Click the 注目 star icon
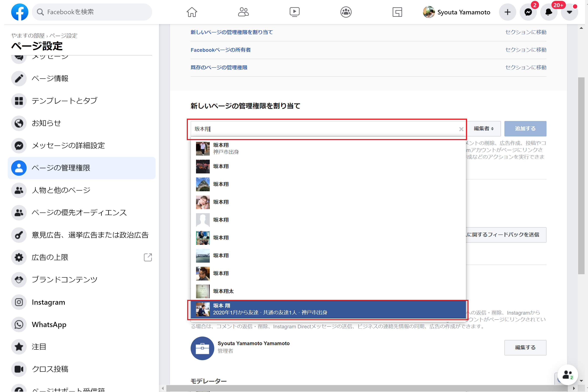Viewport: 588px width, 392px height. 19,347
